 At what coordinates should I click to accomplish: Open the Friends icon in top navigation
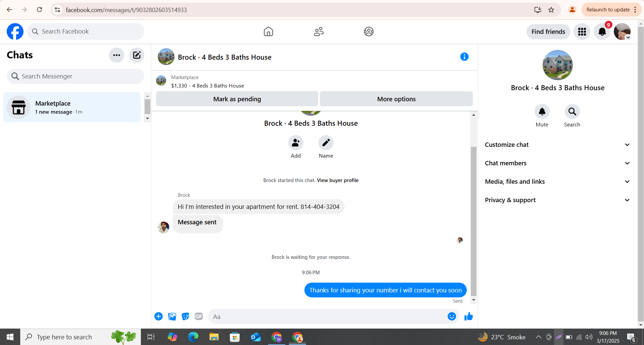[x=319, y=32]
